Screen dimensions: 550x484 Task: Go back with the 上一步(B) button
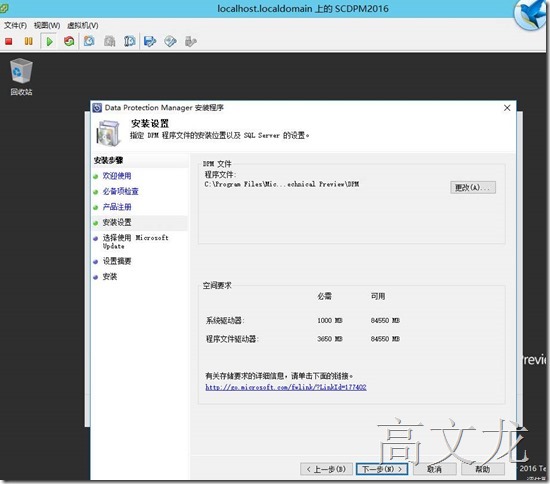point(326,469)
